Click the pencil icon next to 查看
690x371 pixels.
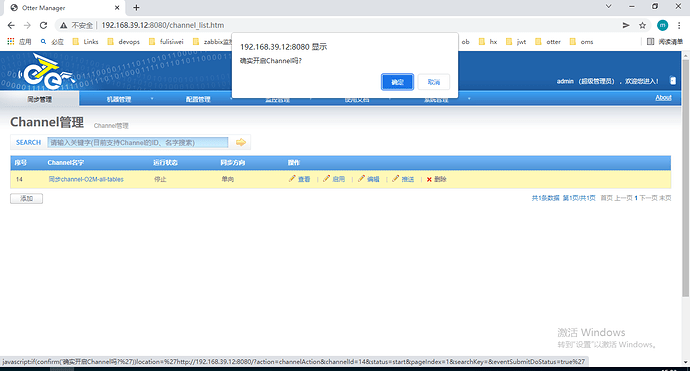[x=292, y=178]
